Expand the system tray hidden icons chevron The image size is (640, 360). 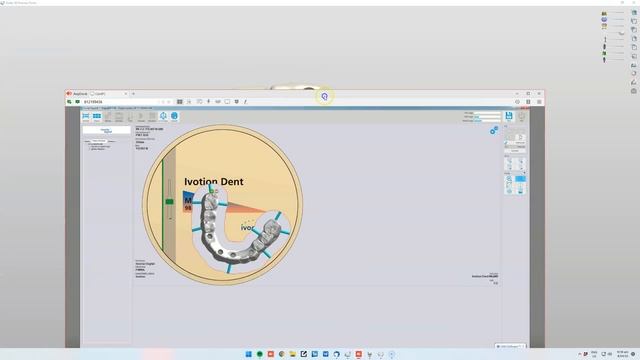[580, 354]
